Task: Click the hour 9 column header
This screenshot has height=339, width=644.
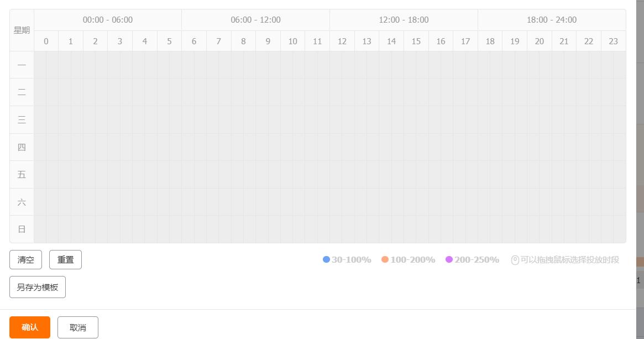Action: tap(268, 41)
